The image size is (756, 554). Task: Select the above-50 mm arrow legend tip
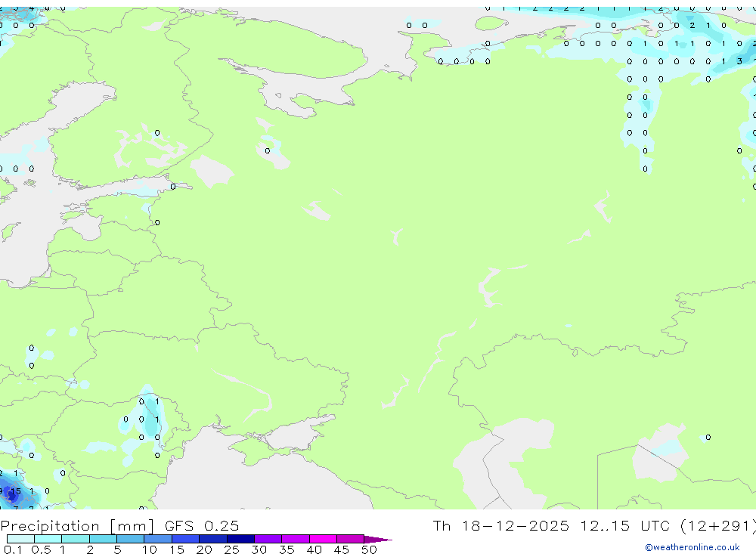tap(377, 539)
